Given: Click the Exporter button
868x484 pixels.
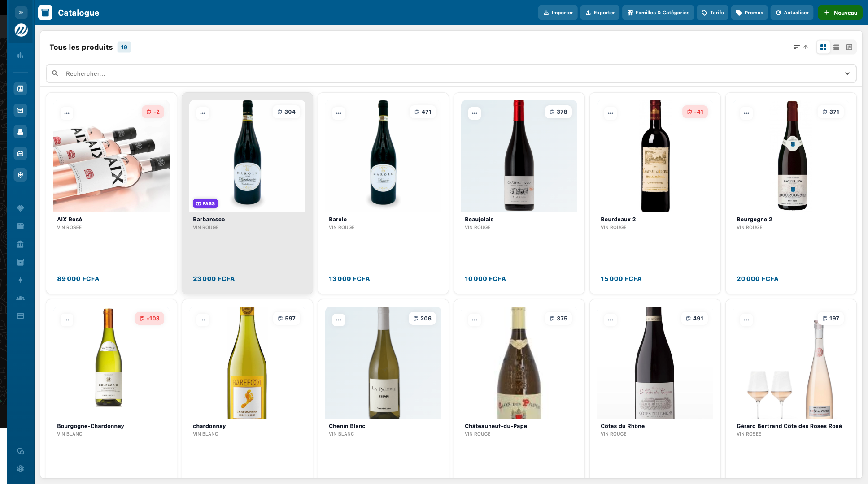Looking at the screenshot, I should point(600,13).
